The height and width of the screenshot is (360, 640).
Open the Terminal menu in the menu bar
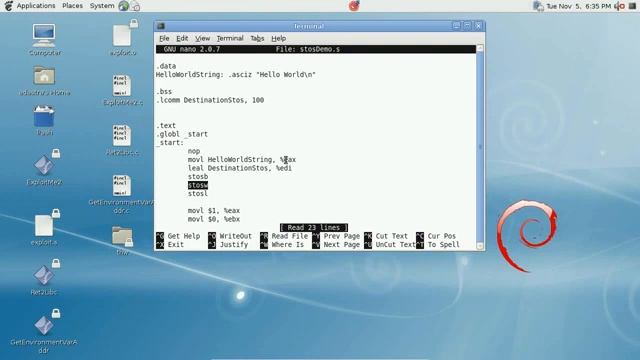point(230,38)
